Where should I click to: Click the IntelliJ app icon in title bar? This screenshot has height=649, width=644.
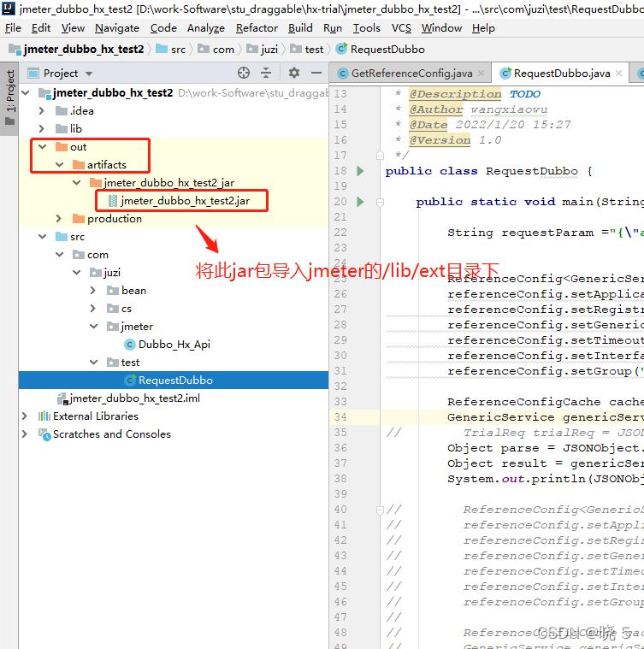[x=9, y=8]
